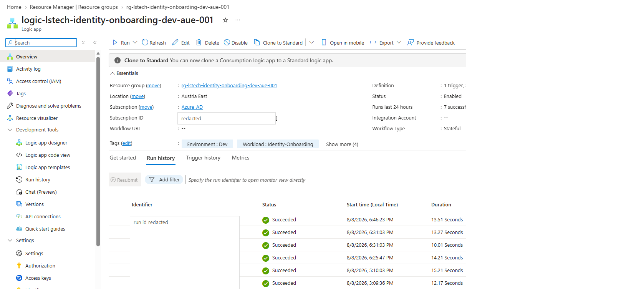Click the edit link next to Tags

127,143
